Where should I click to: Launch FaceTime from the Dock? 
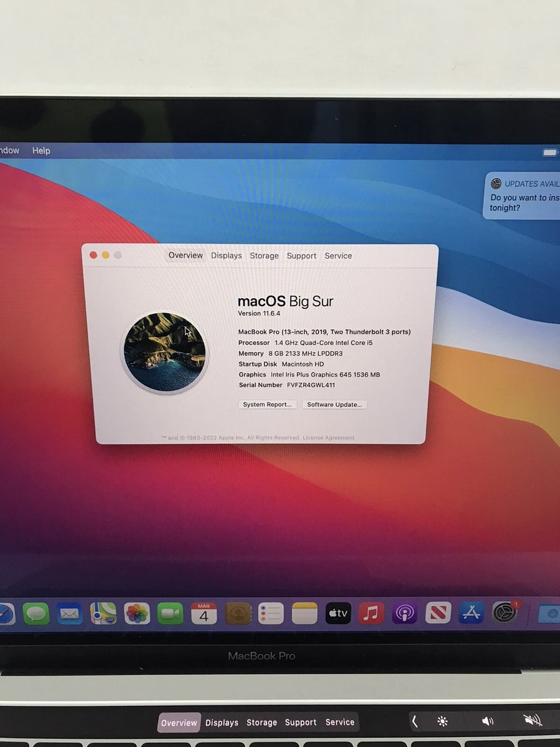pyautogui.click(x=170, y=614)
